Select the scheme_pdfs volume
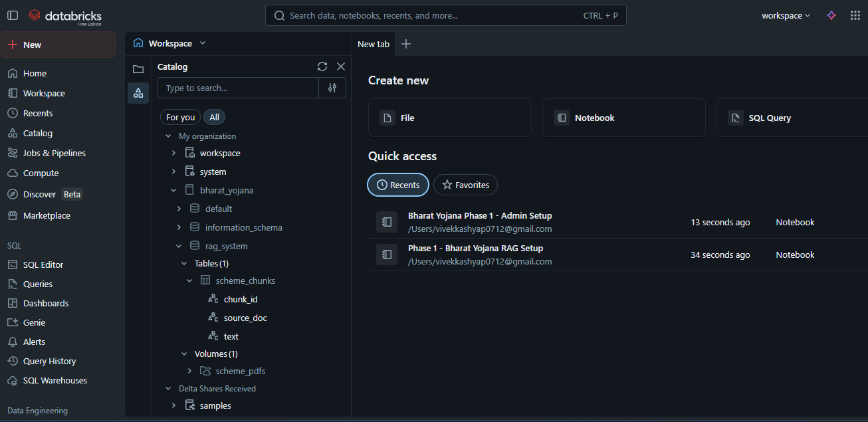The image size is (868, 422). pos(240,371)
